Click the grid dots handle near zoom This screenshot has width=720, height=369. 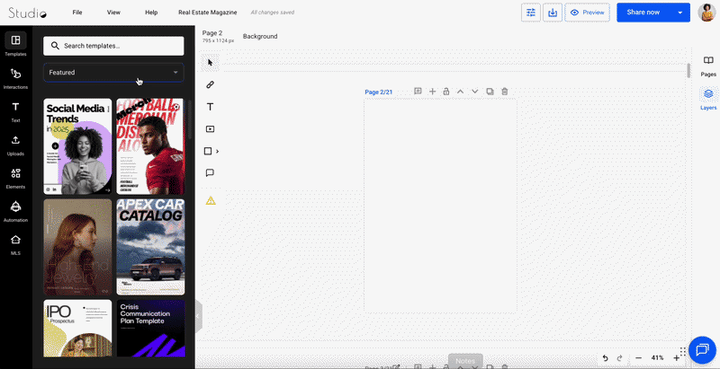[x=683, y=352]
